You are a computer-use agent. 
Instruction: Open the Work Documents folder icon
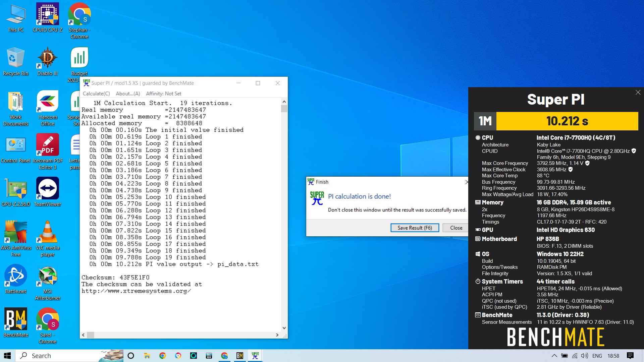[16, 109]
